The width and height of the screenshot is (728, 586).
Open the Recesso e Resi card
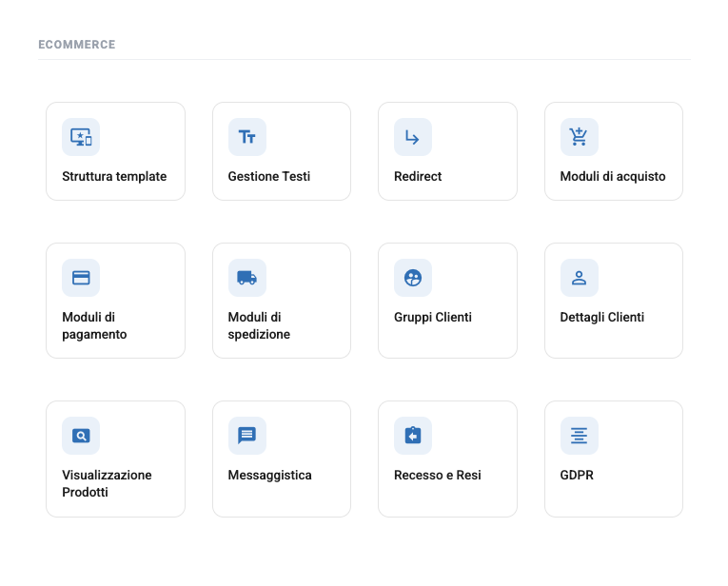447,459
